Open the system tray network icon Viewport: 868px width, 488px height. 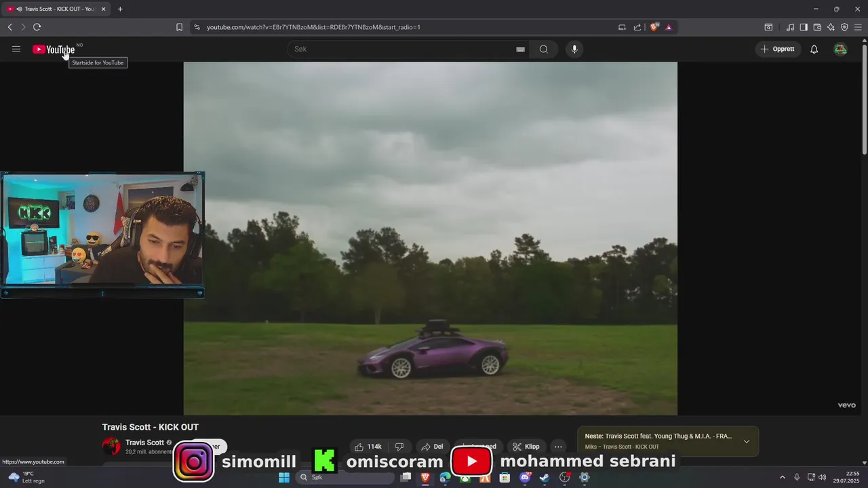click(x=811, y=477)
